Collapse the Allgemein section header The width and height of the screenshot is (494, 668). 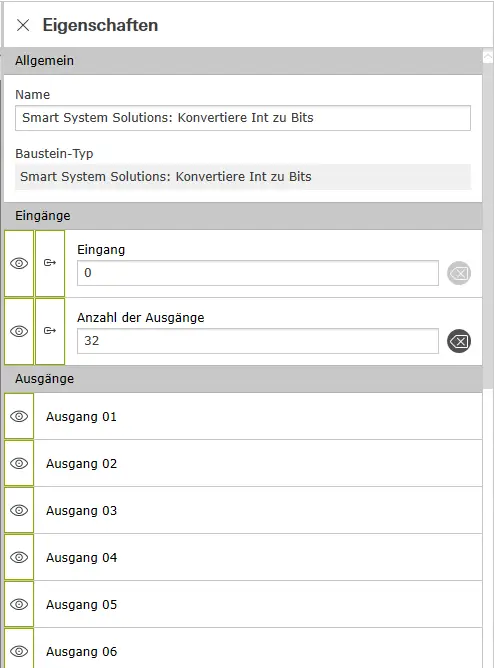coord(243,61)
